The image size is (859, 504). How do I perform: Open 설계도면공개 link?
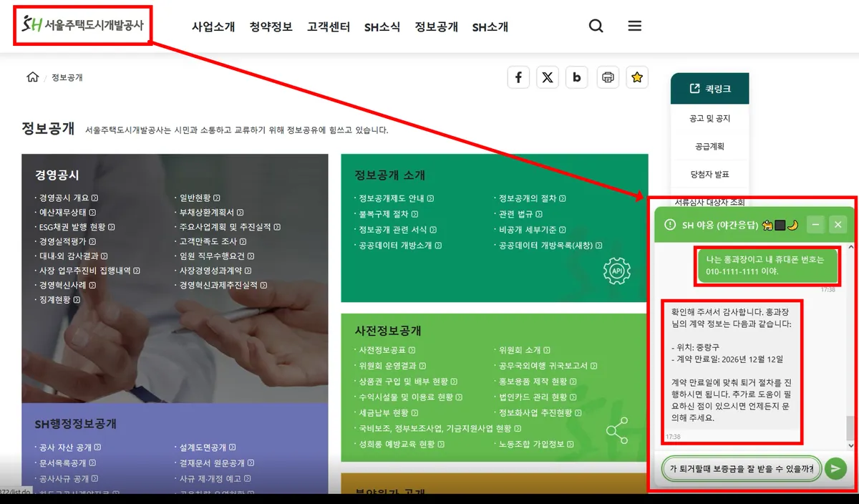(x=208, y=447)
